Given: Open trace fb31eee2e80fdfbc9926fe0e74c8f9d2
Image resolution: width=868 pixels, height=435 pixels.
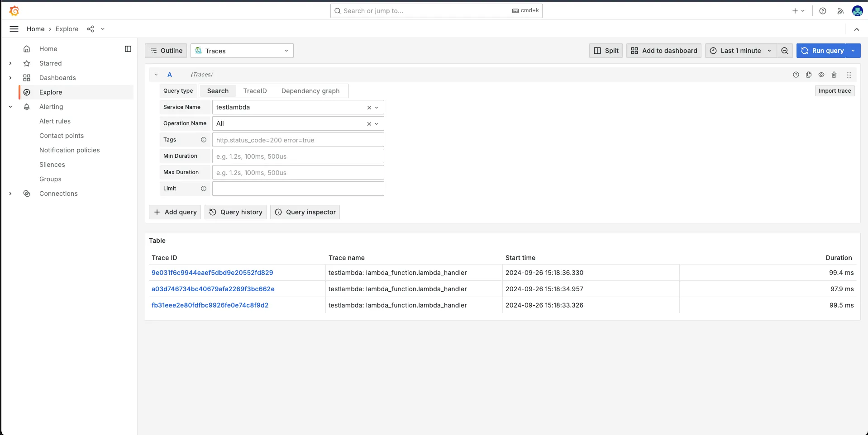Looking at the screenshot, I should (210, 305).
